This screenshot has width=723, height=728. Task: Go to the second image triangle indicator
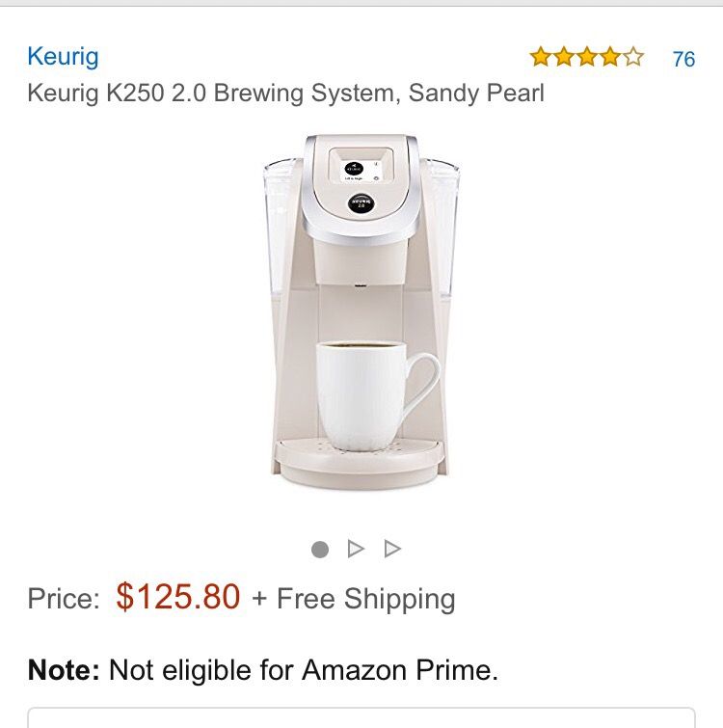coord(356,549)
